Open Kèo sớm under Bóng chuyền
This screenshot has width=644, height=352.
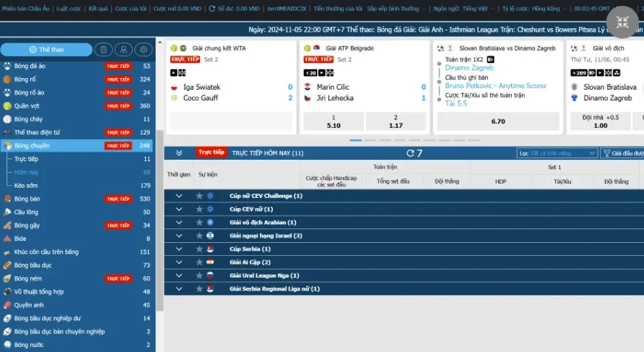(26, 186)
